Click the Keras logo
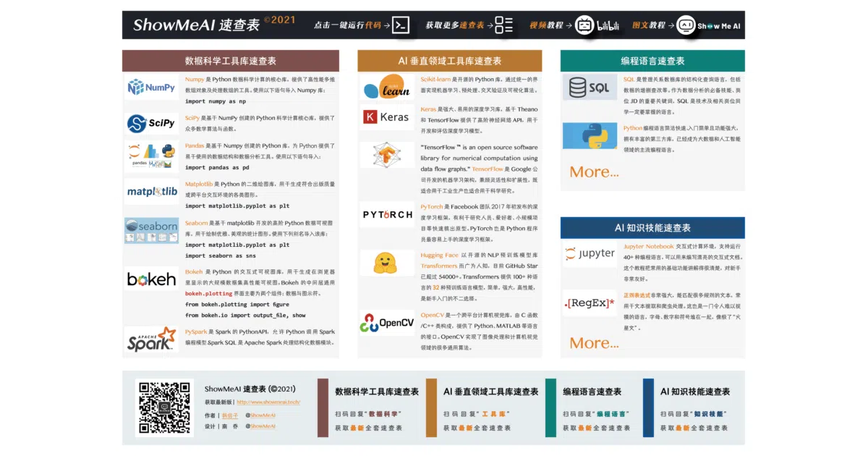The width and height of the screenshot is (868, 456). click(x=387, y=117)
